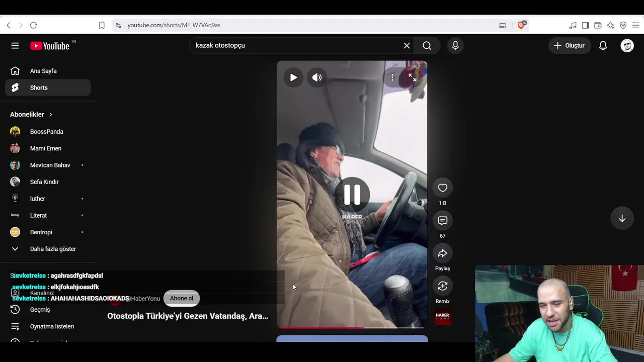
Task: Share the Short via Paylaş button
Action: [443, 253]
